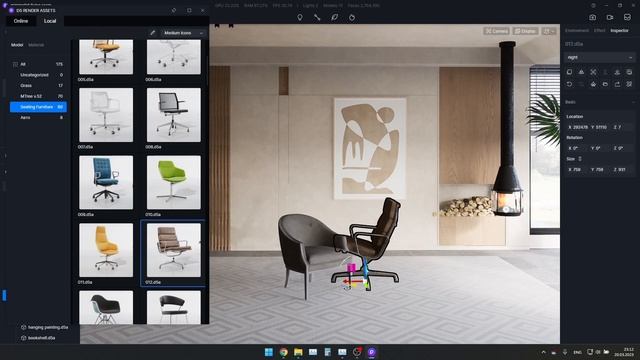Image resolution: width=640 pixels, height=360 pixels.
Task: Select the Material tab in assets
Action: 36,45
